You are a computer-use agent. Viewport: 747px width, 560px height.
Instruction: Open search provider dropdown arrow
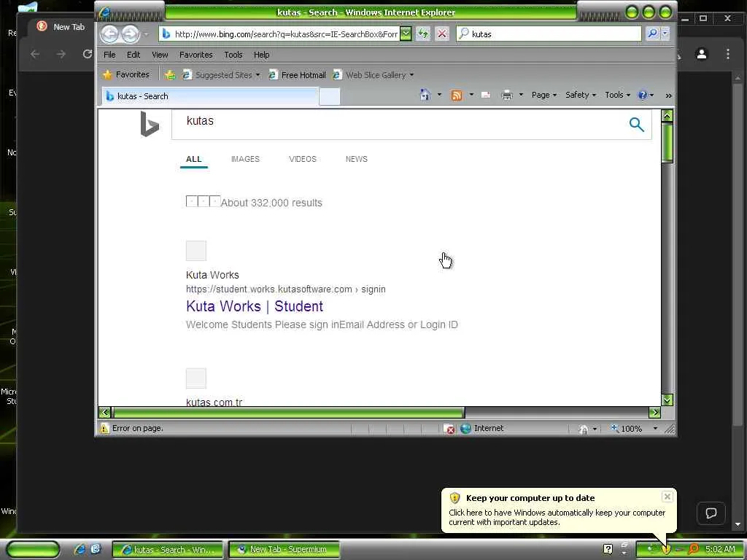(x=665, y=34)
